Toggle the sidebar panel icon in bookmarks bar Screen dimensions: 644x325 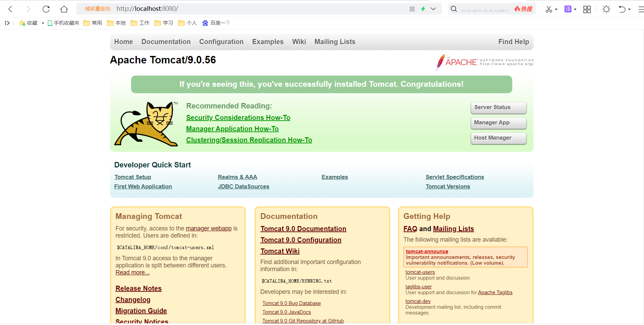point(7,23)
